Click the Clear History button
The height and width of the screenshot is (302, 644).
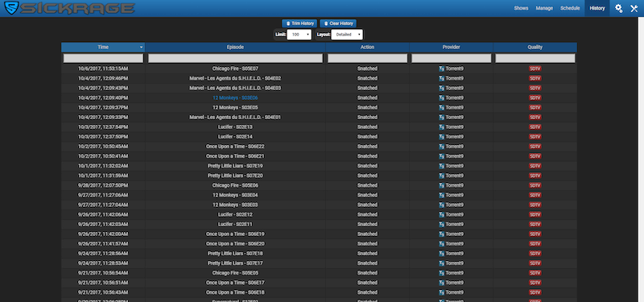click(x=338, y=23)
